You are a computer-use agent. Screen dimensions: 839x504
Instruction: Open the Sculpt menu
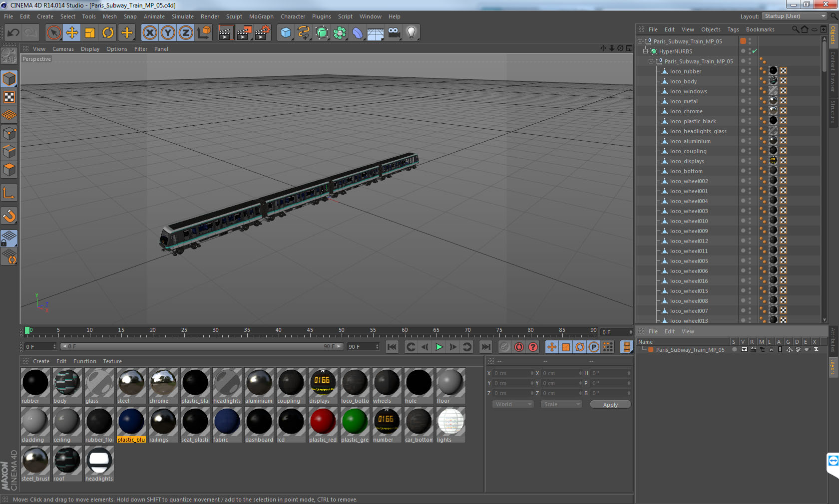point(234,16)
